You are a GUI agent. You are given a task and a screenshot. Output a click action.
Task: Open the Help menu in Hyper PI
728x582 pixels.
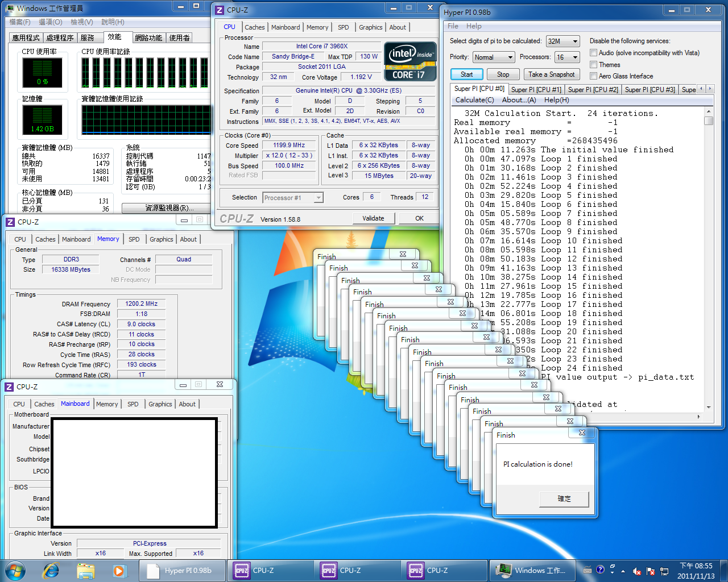click(x=474, y=26)
